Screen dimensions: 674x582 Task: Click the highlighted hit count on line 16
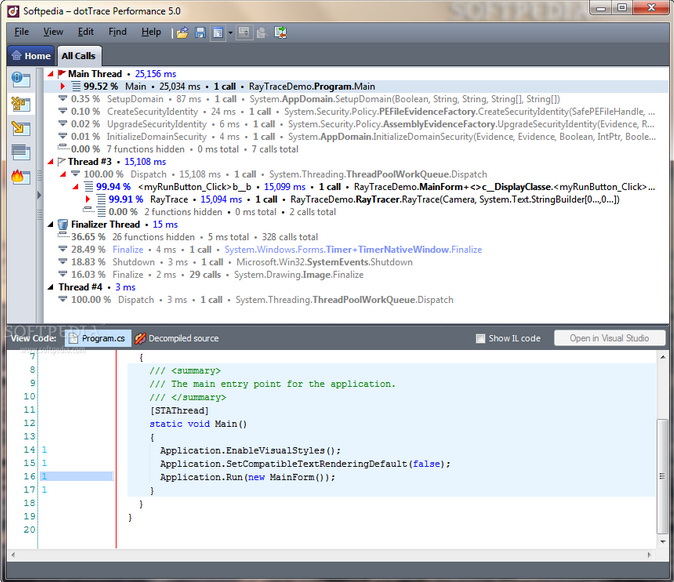pyautogui.click(x=77, y=476)
